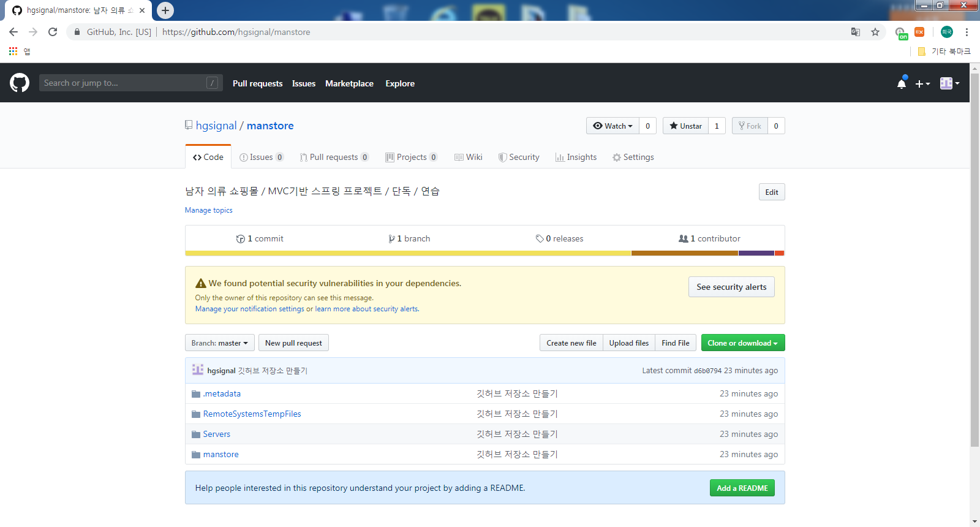Open Marketplace in top navigation
Viewport: 980px width, 527px height.
pos(349,83)
